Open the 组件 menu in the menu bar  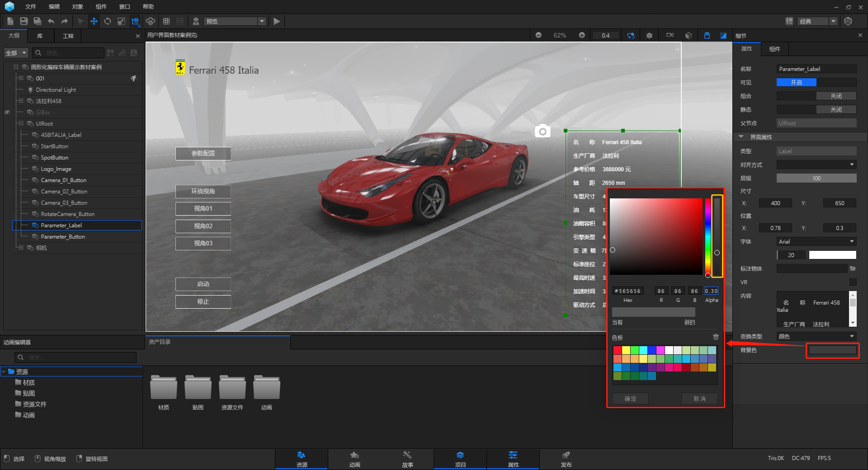(x=101, y=6)
